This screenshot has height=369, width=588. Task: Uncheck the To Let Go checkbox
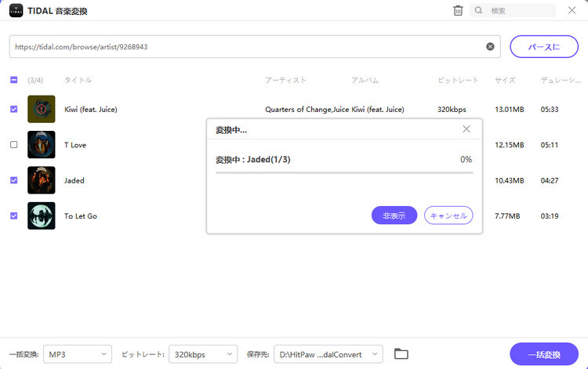(14, 215)
